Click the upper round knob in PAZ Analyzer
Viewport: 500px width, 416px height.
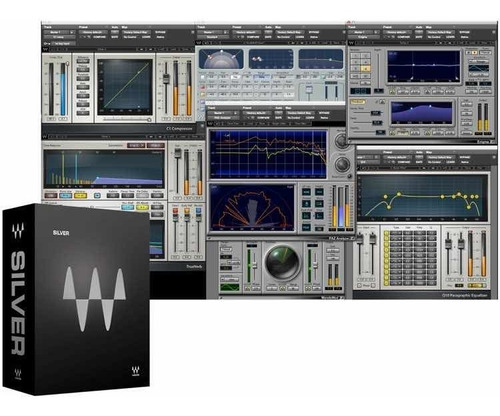click(342, 141)
